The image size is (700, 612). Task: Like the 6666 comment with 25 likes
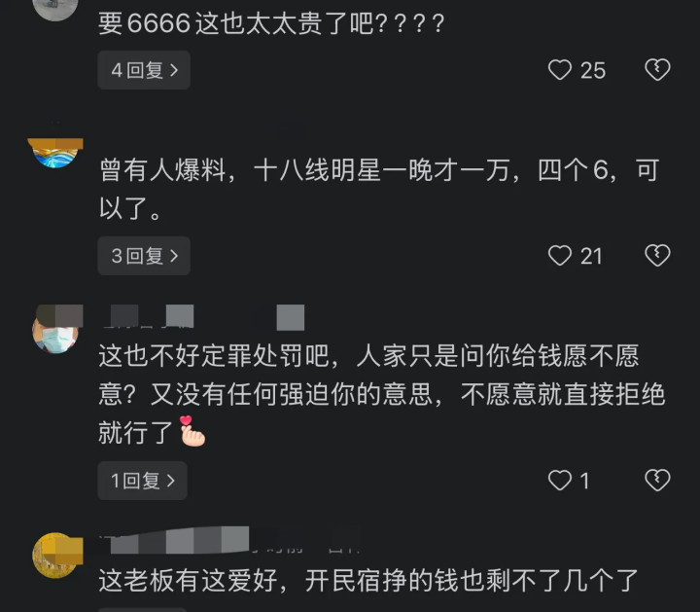559,70
